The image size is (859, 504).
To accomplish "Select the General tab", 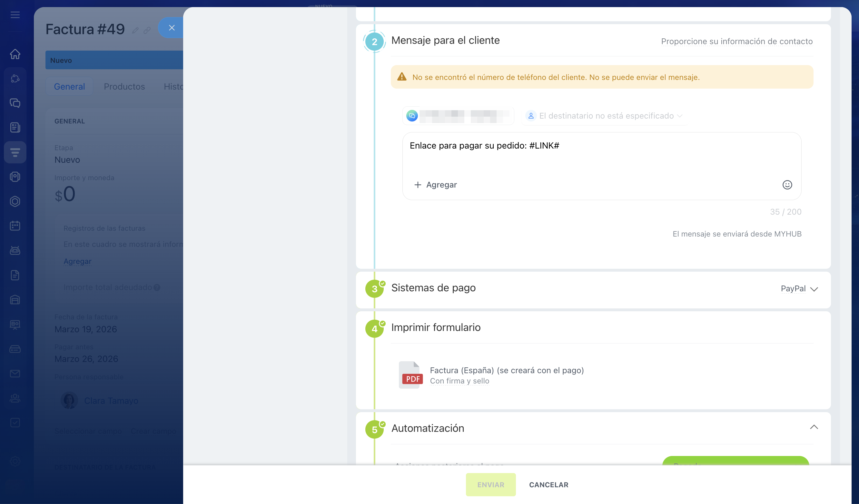I will (69, 87).
